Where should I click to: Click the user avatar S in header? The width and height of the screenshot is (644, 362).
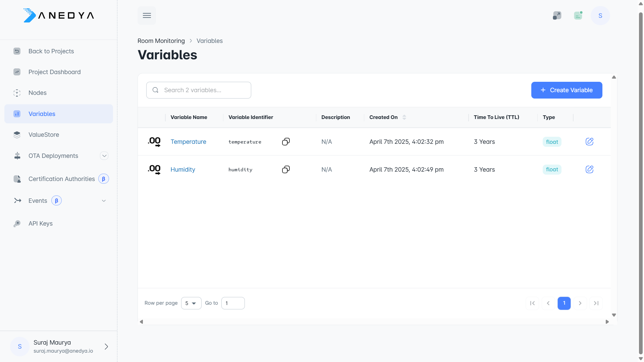click(600, 15)
